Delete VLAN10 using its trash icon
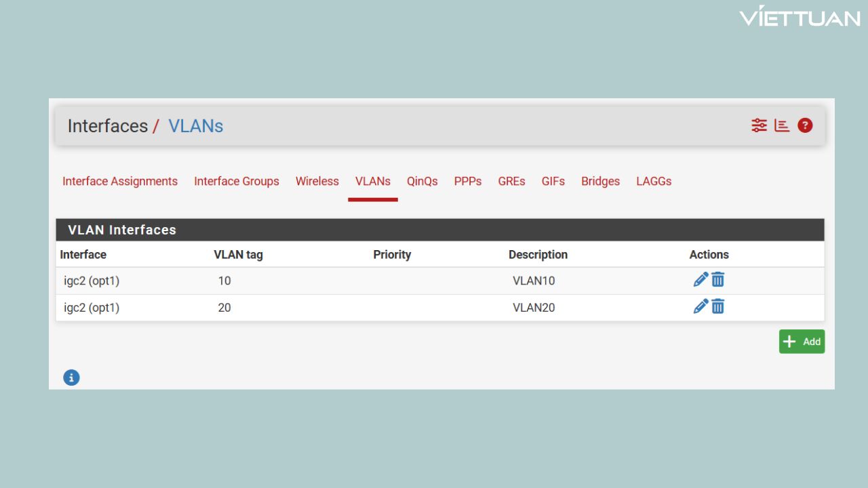Image resolution: width=868 pixels, height=488 pixels. [717, 279]
